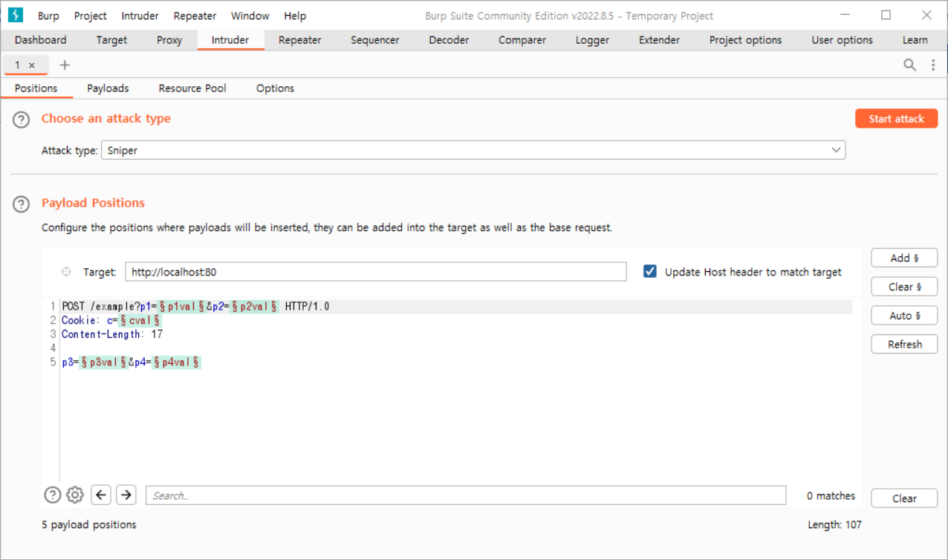The height and width of the screenshot is (560, 948).
Task: Click the 'Length: 107' status text
Action: pyautogui.click(x=835, y=524)
